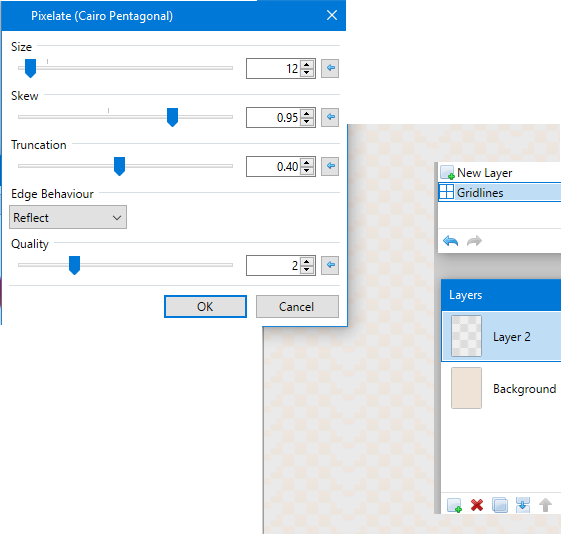Decrease Skew using the down stepper
This screenshot has width=561, height=534.
[x=307, y=121]
